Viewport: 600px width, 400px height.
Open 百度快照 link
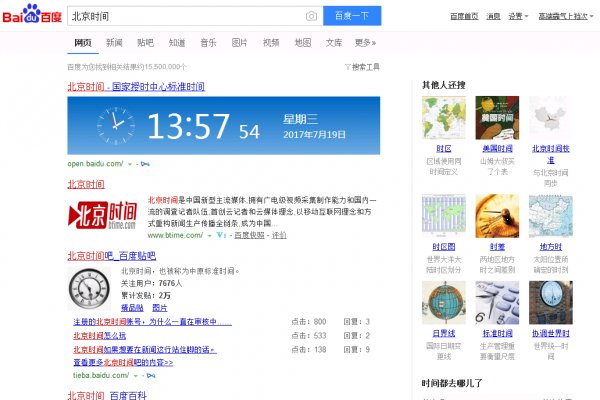point(249,235)
